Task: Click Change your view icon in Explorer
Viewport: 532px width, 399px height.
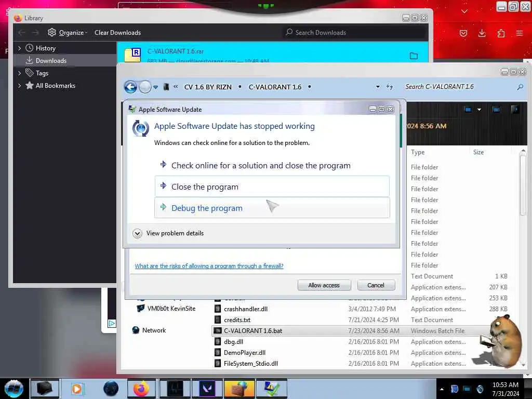Action: tap(468, 109)
